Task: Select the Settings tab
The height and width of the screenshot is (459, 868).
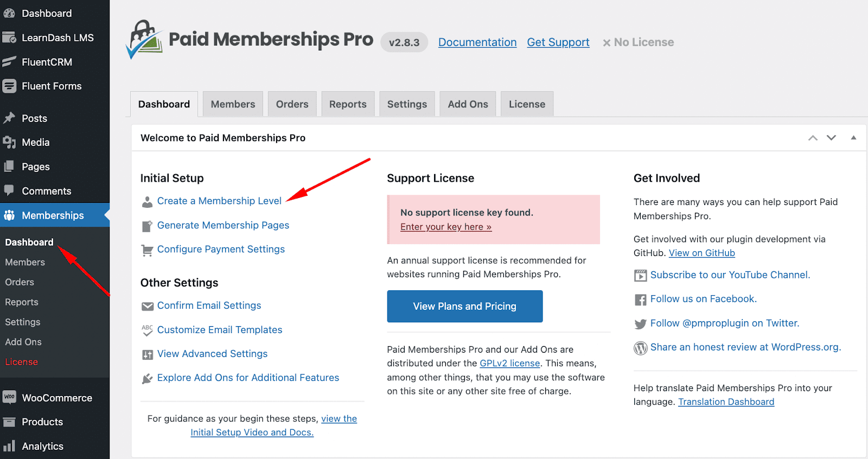Action: 407,104
